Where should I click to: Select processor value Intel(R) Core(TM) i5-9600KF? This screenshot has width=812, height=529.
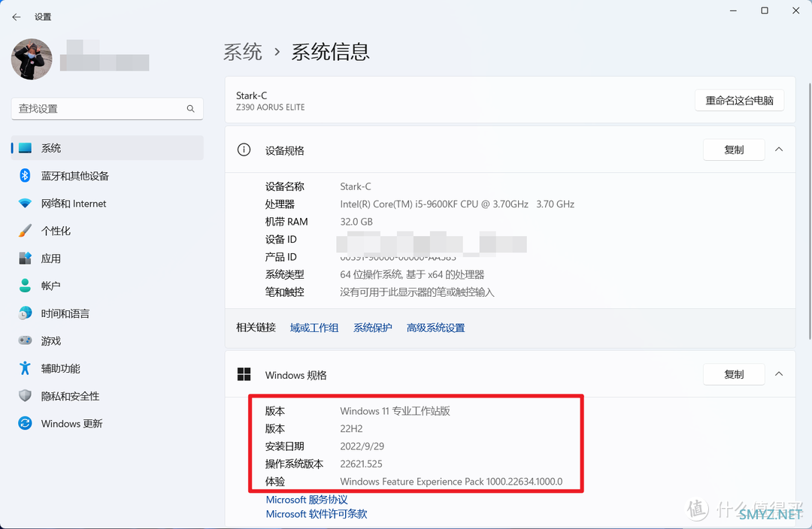click(457, 204)
